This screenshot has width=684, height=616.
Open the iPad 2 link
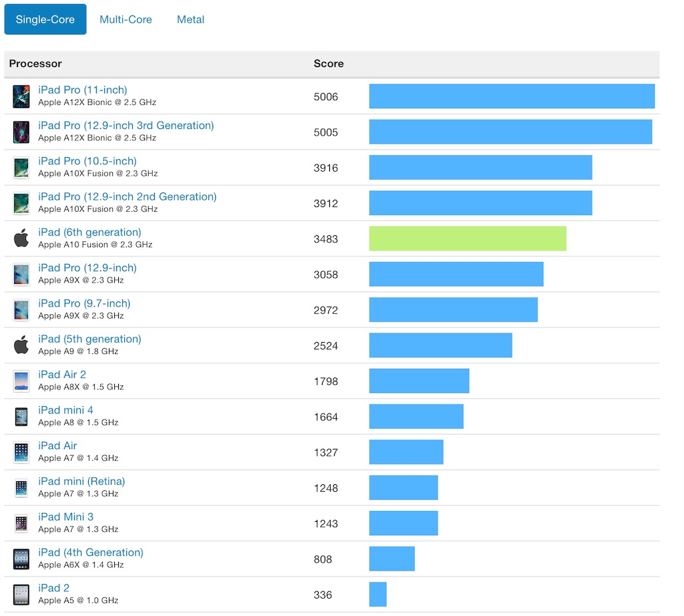pos(53,588)
